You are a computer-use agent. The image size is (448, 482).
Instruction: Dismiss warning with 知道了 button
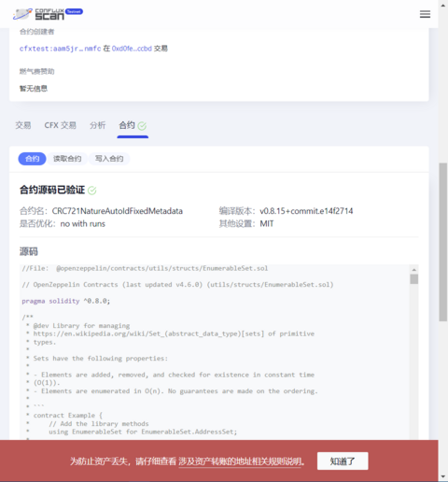tap(343, 461)
